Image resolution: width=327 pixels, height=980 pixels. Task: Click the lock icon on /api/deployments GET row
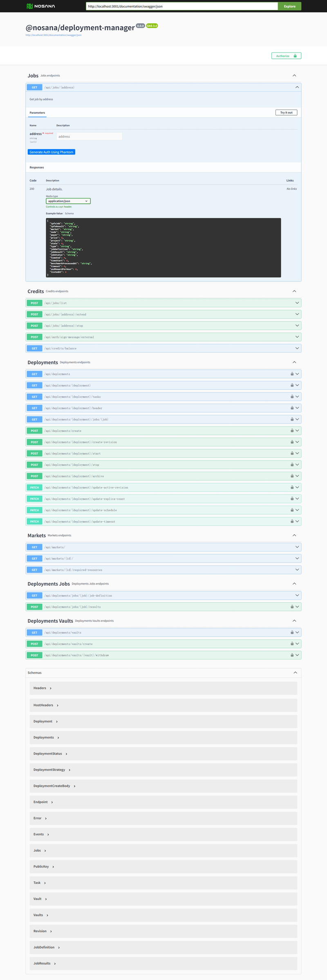292,374
